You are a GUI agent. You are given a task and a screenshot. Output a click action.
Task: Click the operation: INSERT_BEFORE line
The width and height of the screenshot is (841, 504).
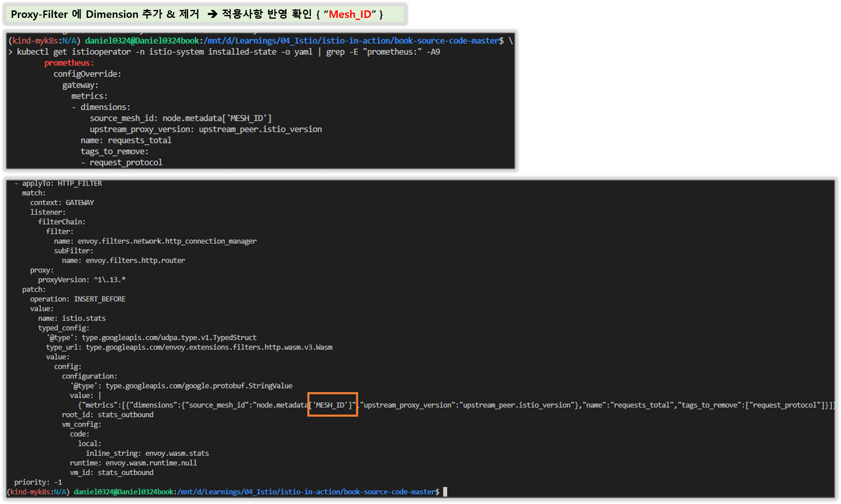(77, 299)
